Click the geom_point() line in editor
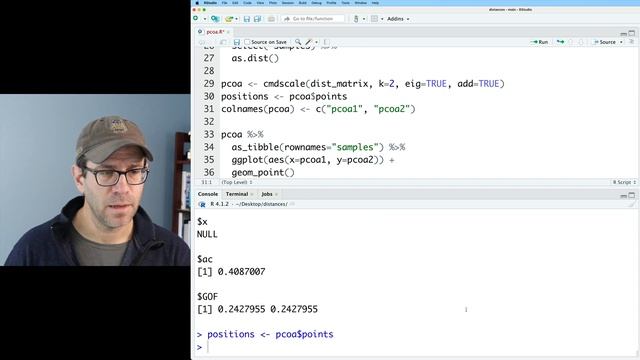This screenshot has width=640, height=360. pos(263,173)
